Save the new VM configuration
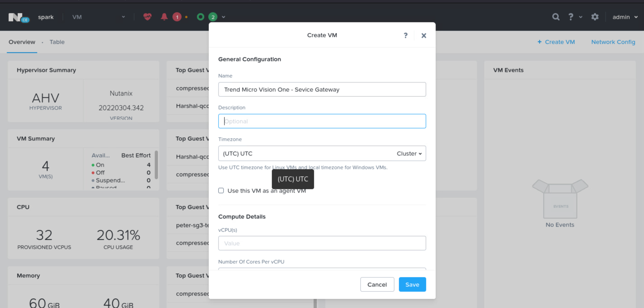Image resolution: width=644 pixels, height=308 pixels. point(412,284)
